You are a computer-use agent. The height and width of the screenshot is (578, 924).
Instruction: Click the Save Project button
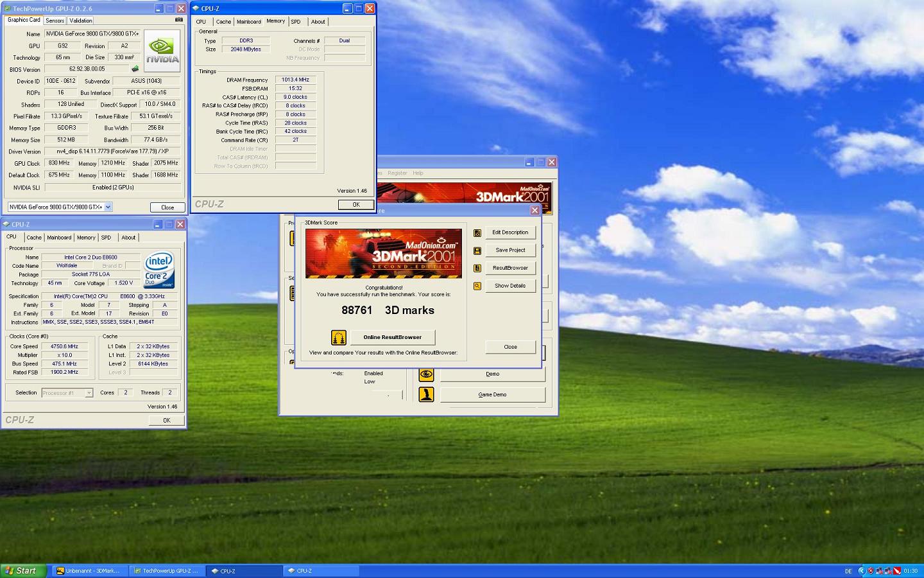[x=510, y=250]
